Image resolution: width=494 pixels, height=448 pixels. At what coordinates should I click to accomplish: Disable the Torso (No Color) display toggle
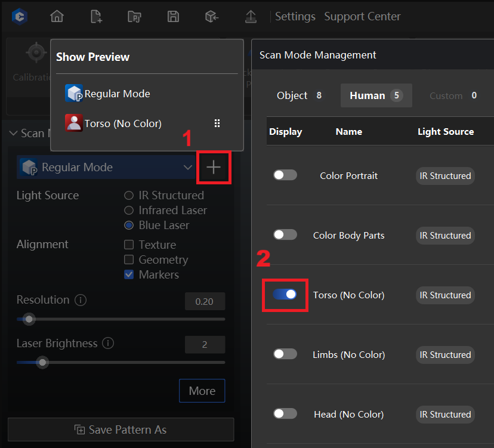(285, 294)
